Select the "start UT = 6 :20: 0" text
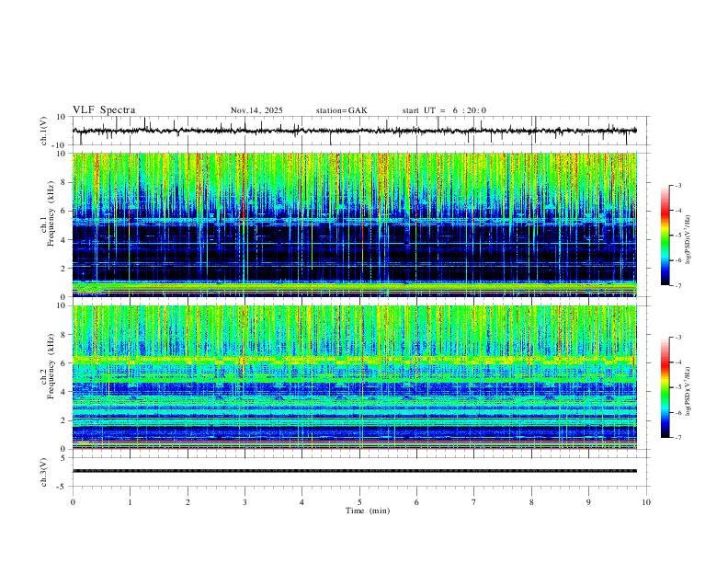 tap(444, 110)
